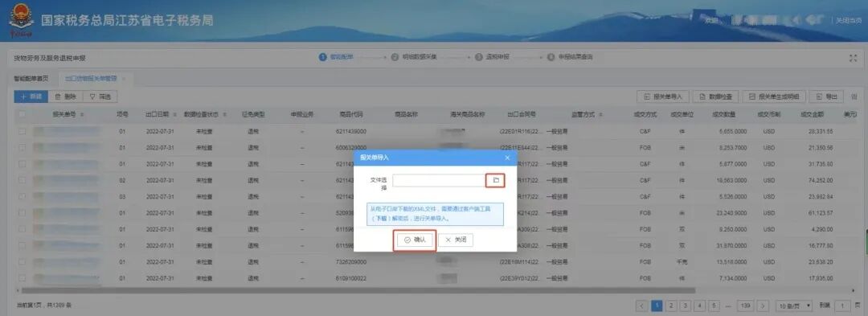Click the scroll-right arrow on horizontal scrollbar
This screenshot has width=868, height=316.
pos(853,290)
